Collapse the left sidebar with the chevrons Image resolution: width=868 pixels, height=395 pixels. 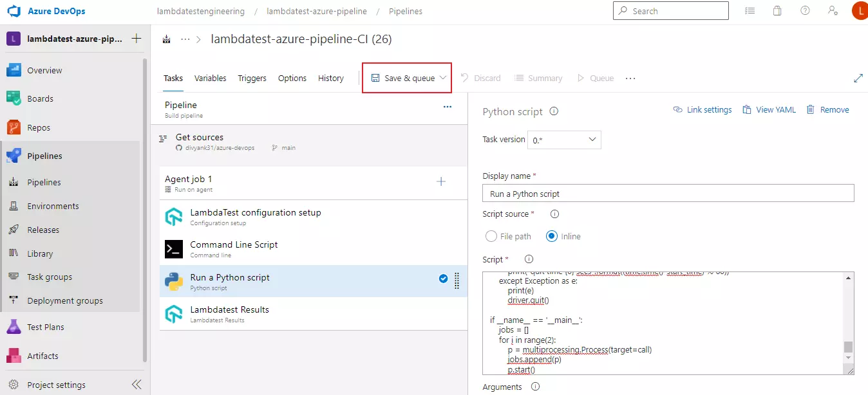click(x=136, y=384)
